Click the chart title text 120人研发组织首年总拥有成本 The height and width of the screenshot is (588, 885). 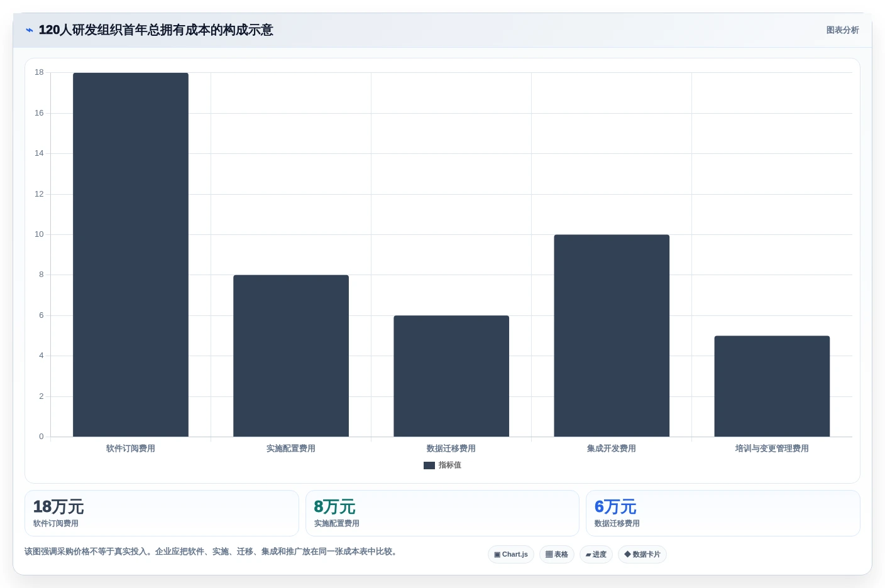coord(156,30)
